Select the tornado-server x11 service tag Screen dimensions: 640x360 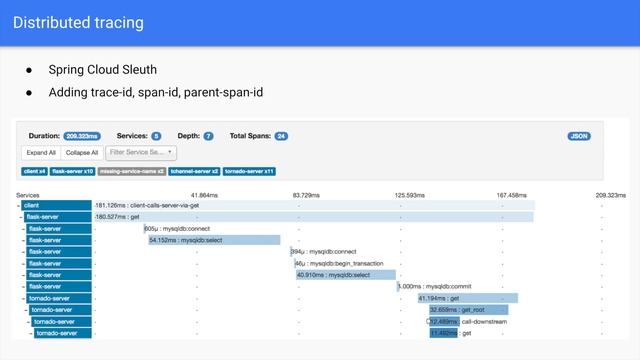click(x=249, y=171)
